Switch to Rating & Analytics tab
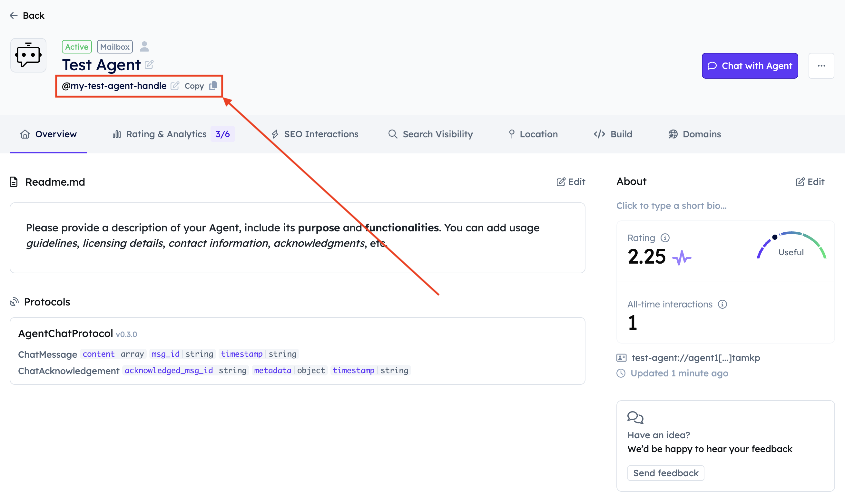Viewport: 845px width, 504px height. click(166, 134)
